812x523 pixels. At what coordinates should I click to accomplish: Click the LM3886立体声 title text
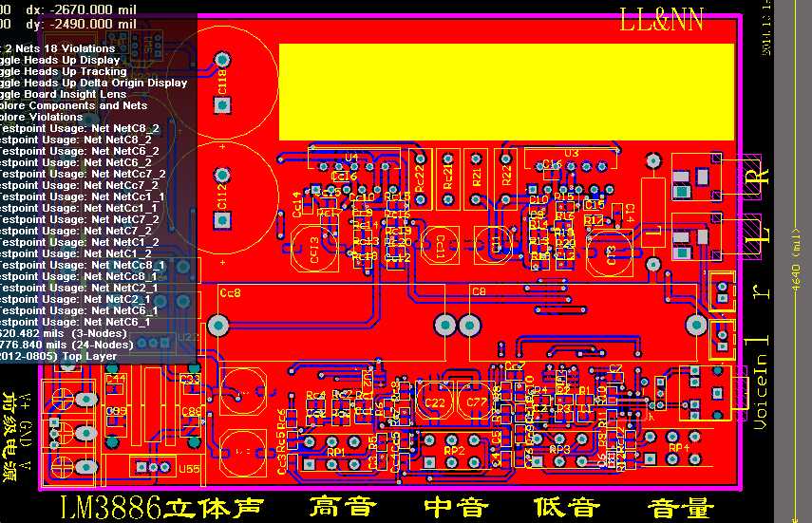pos(162,508)
